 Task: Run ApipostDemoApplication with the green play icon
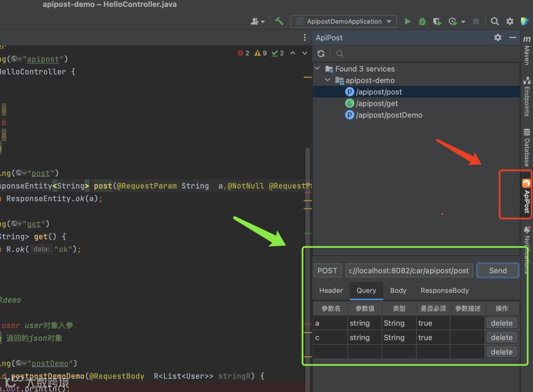click(407, 21)
